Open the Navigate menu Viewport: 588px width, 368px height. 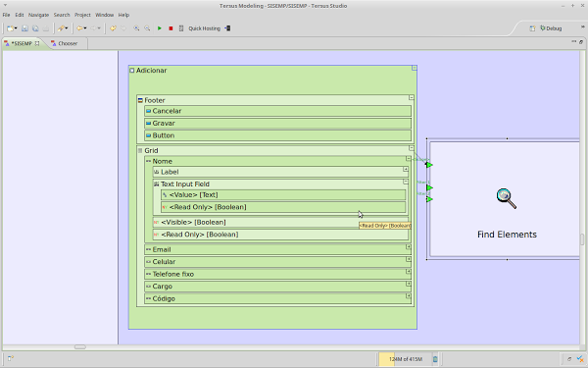[38, 15]
